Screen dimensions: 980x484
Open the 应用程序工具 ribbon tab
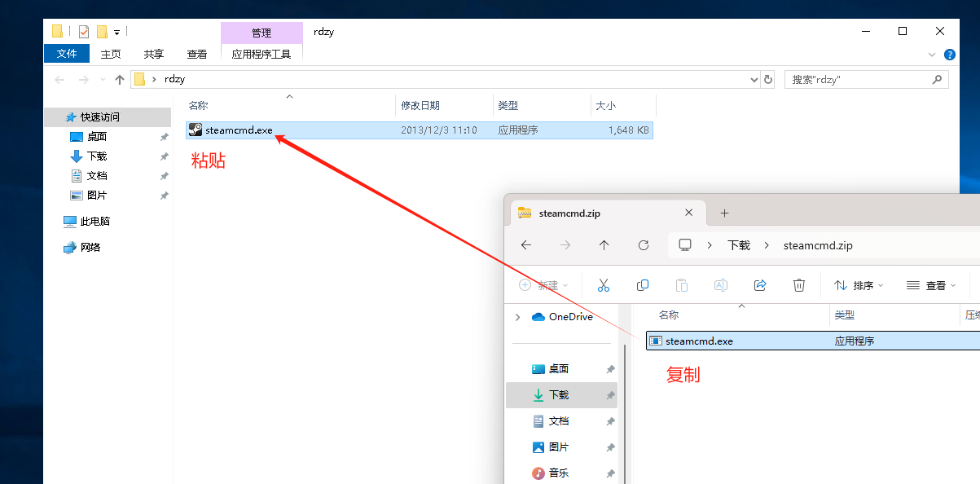click(261, 54)
